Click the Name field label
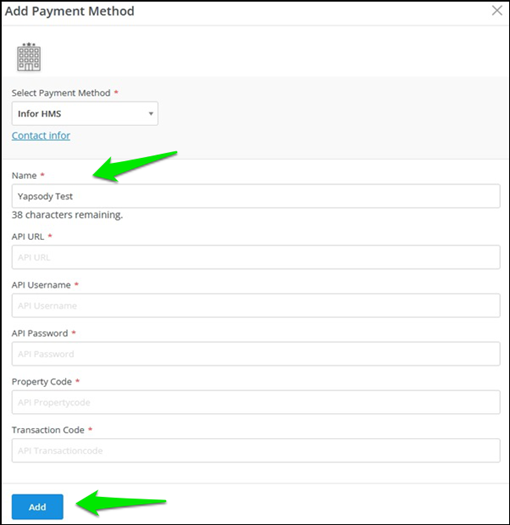The image size is (510, 525). (x=24, y=175)
